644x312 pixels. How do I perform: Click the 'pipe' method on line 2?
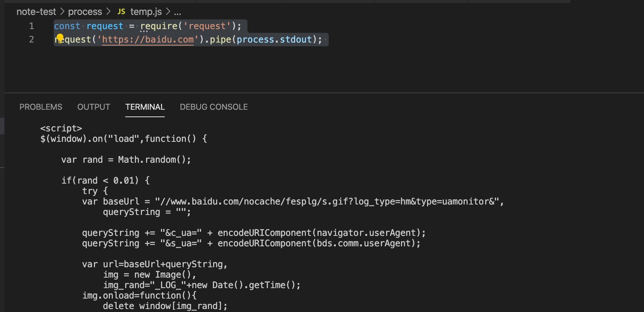[x=221, y=40]
